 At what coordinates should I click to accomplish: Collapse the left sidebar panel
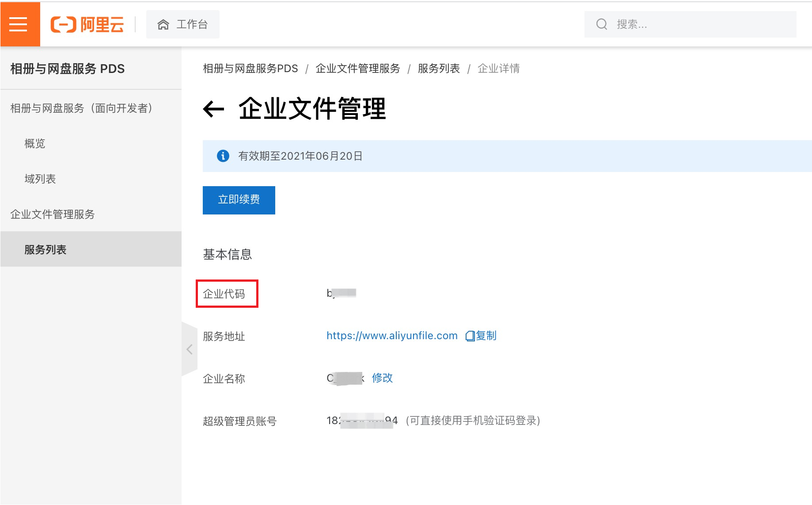190,349
